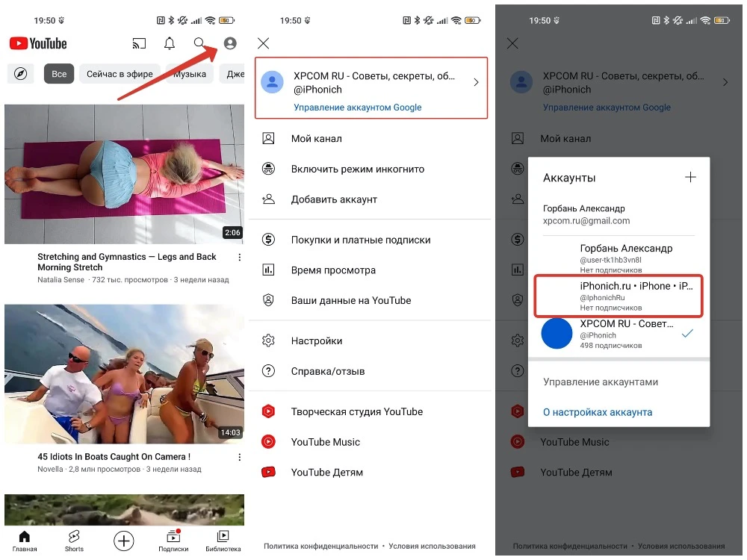Tap "Управление аккаунтом Google" link
Viewport: 747px width, 560px height.
click(358, 108)
